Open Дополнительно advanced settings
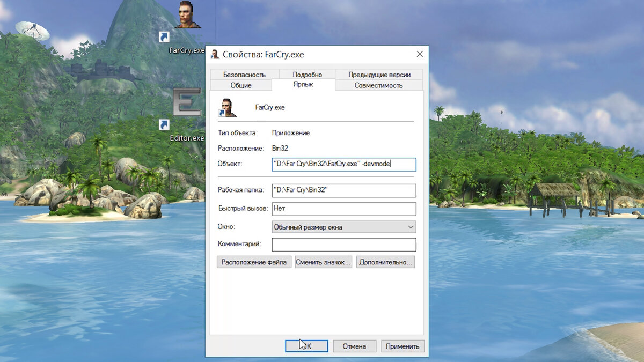The image size is (644, 362). [x=385, y=262]
